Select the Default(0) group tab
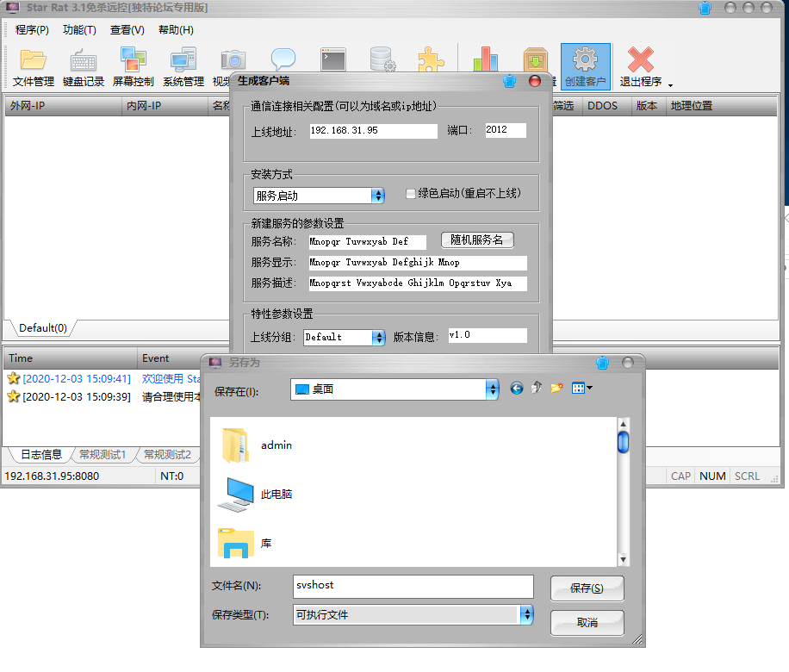This screenshot has width=789, height=672. coord(43,328)
